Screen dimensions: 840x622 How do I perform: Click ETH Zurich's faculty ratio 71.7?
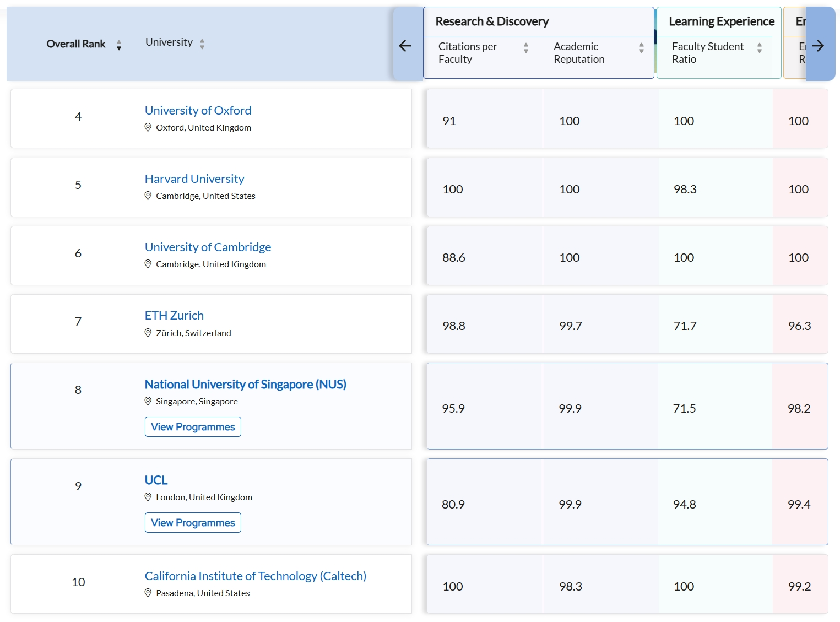[x=685, y=326]
